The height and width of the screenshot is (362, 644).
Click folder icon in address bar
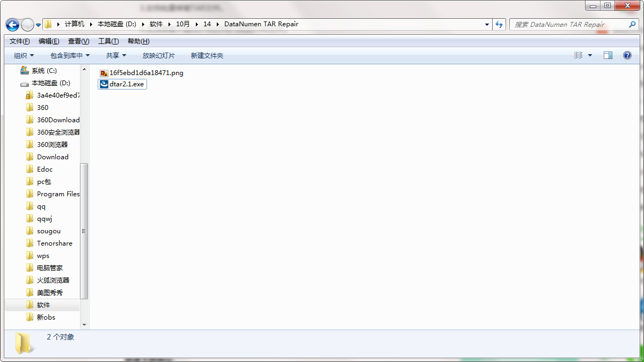click(48, 24)
